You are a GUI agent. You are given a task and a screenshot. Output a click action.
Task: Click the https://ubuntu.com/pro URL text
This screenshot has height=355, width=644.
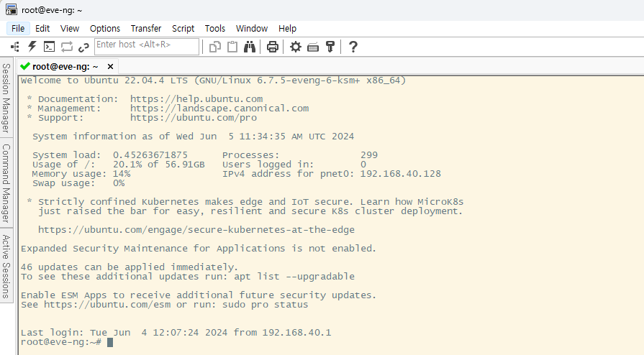pos(194,118)
